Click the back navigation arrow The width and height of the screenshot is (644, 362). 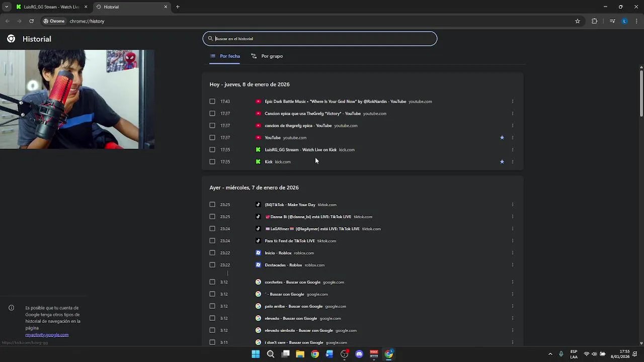(x=7, y=21)
